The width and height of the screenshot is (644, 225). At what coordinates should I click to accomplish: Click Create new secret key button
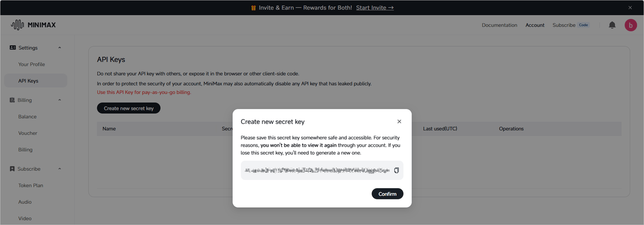(x=129, y=108)
